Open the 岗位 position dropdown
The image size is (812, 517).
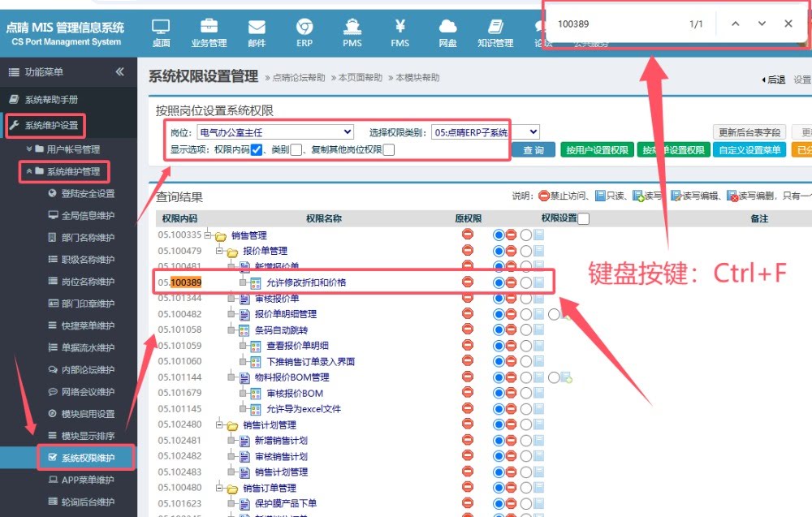(275, 131)
